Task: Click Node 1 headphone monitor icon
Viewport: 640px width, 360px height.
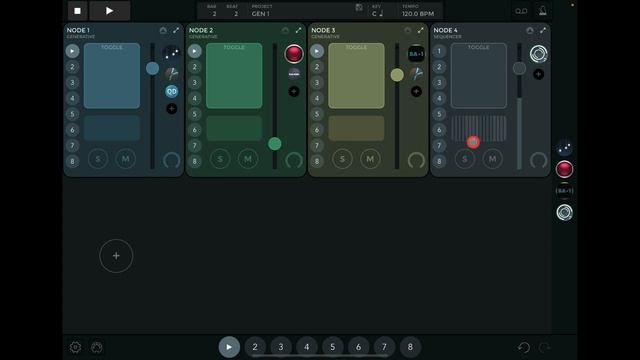Action: tap(163, 30)
